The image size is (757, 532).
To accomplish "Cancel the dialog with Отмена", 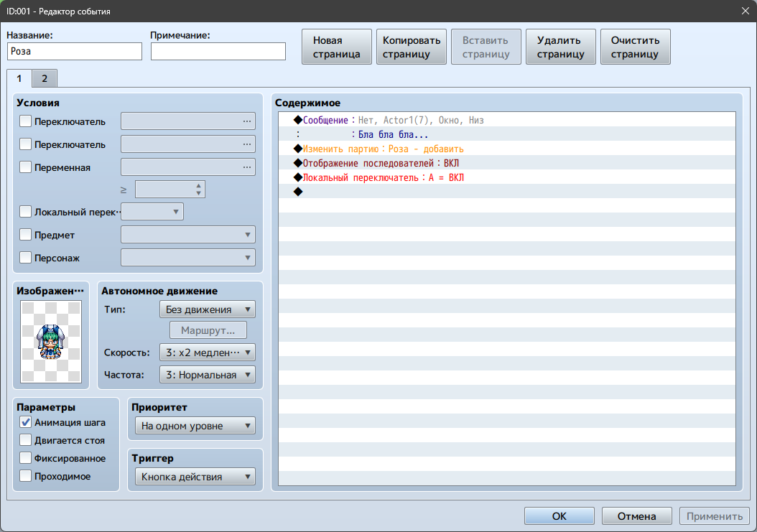I will [x=636, y=516].
